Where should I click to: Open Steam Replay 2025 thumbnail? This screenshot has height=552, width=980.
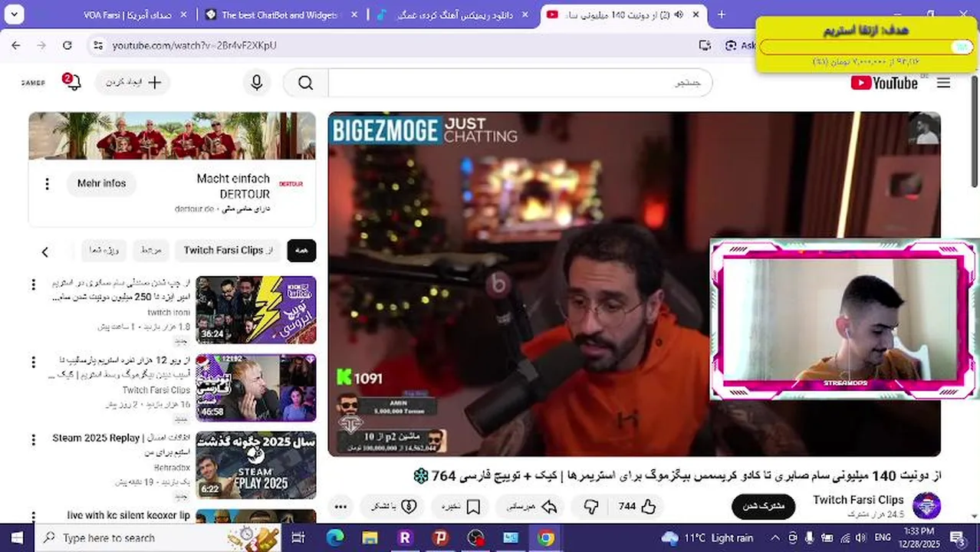pyautogui.click(x=256, y=465)
